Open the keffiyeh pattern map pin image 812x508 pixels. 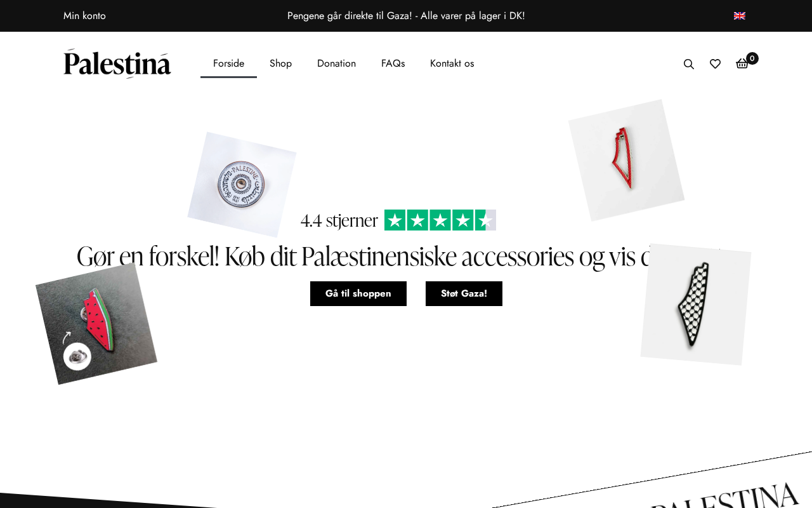(696, 305)
